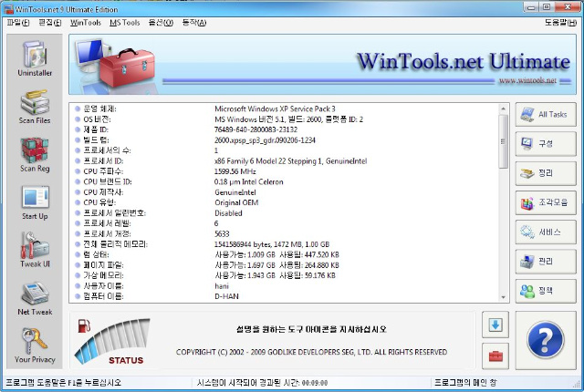The image size is (584, 392).
Task: Select the 프로세서의 수 row
Action: (x=286, y=150)
